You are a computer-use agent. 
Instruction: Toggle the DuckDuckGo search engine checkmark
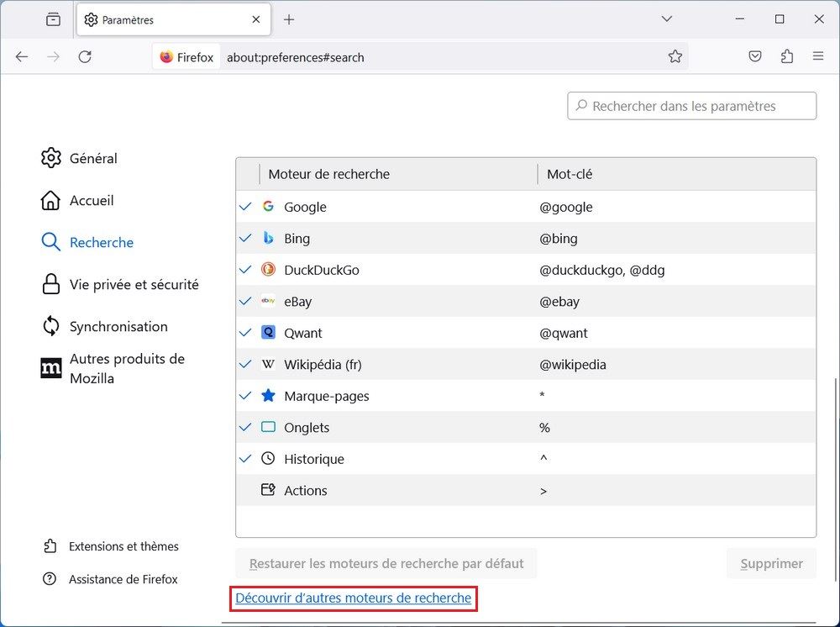pyautogui.click(x=245, y=270)
